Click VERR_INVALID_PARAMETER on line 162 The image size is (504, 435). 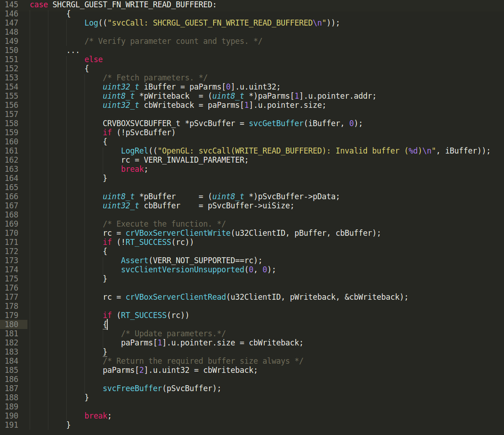point(194,160)
